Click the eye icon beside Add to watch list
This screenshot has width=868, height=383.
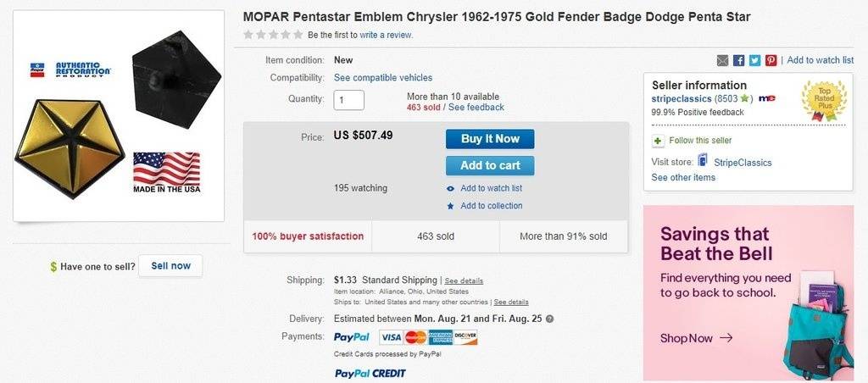[451, 188]
